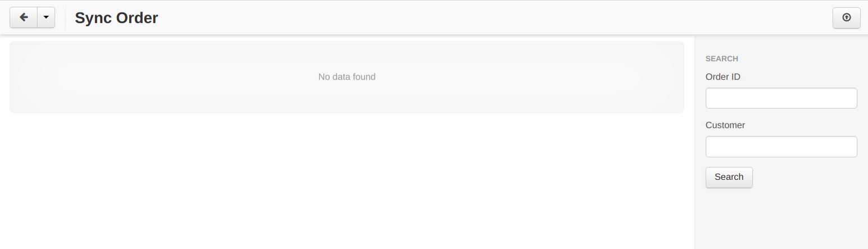Go back using the left arrow button
868x249 pixels.
pyautogui.click(x=24, y=17)
